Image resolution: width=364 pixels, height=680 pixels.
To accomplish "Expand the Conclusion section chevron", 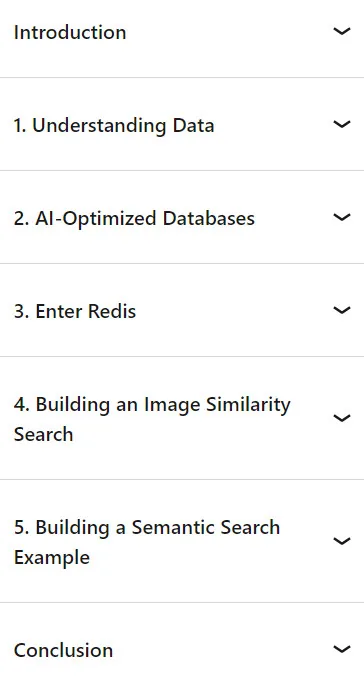I will tap(341, 649).
